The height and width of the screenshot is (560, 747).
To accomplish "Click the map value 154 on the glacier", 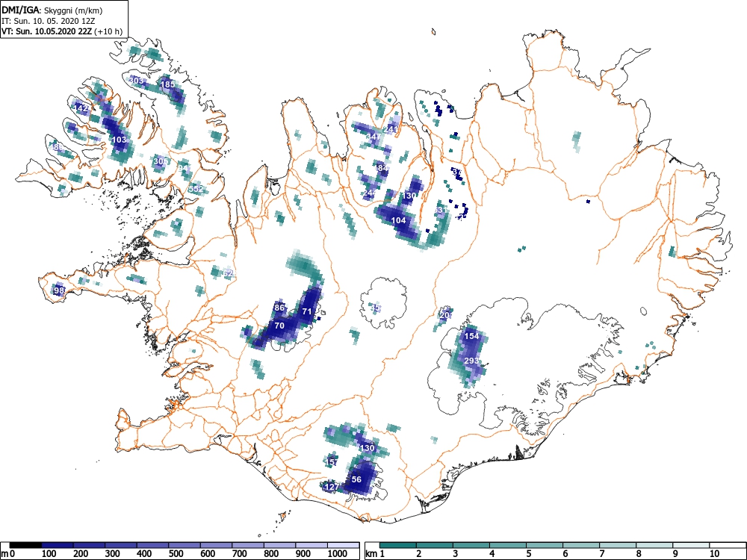I will pyautogui.click(x=471, y=336).
